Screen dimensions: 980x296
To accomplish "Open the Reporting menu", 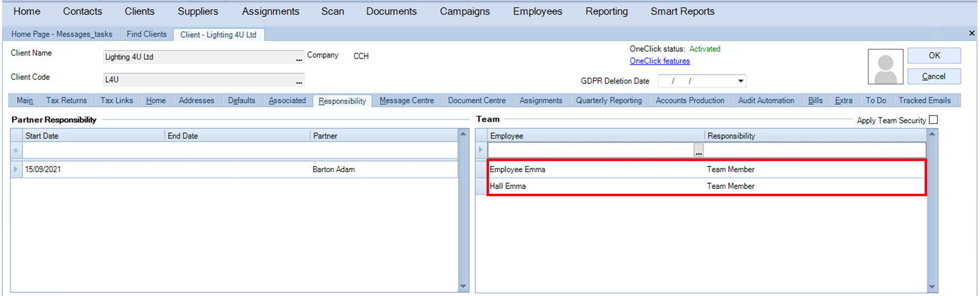I will click(x=607, y=11).
